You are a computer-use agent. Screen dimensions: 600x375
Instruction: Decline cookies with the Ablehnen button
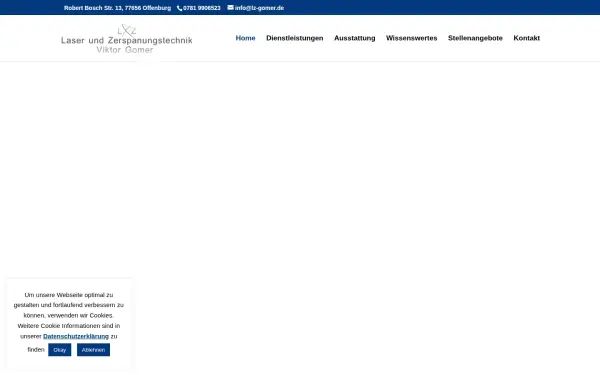pos(93,350)
